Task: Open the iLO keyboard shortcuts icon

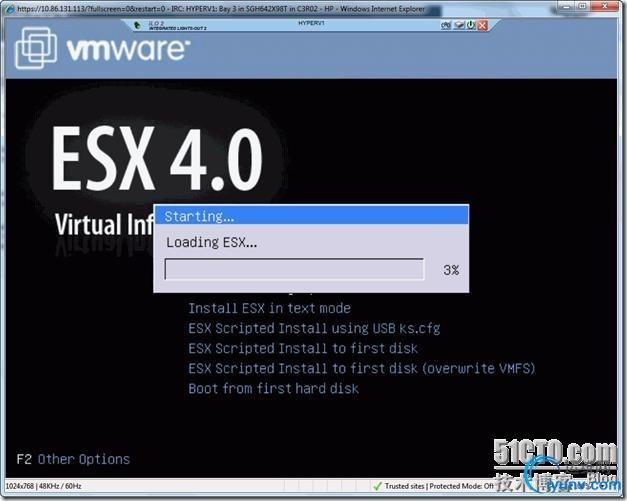Action: click(446, 25)
